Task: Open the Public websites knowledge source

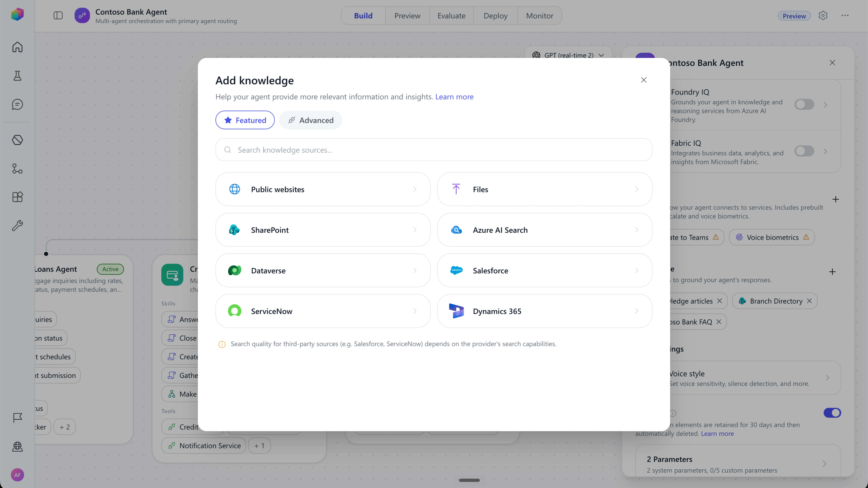Action: 323,189
